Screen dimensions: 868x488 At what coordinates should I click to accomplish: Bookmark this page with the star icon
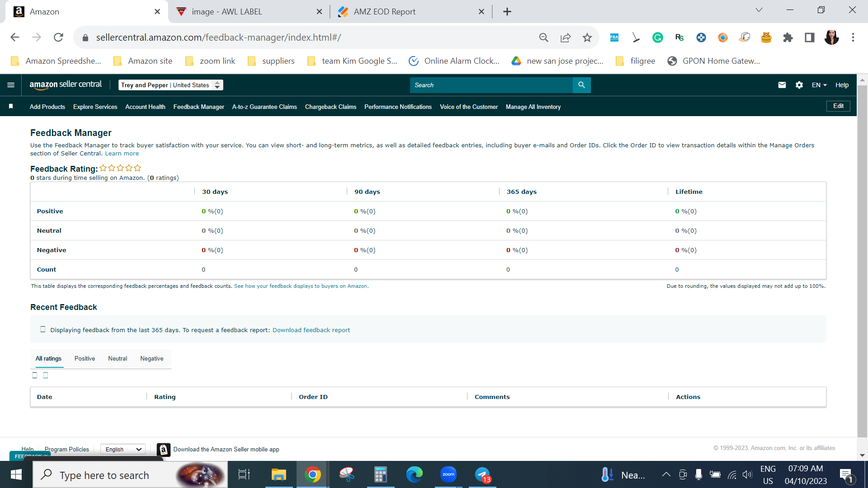point(587,38)
